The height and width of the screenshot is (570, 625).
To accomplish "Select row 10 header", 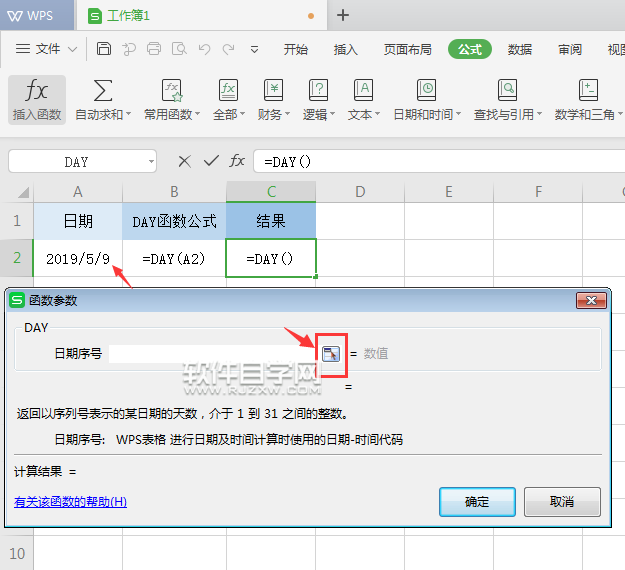I will (17, 554).
